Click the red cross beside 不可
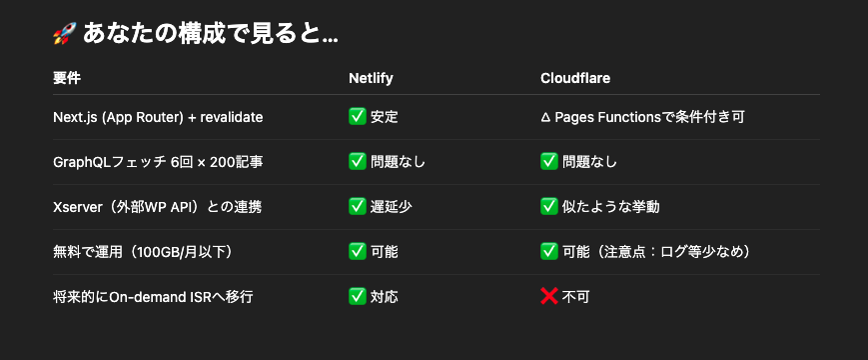This screenshot has width=868, height=360. point(549,296)
